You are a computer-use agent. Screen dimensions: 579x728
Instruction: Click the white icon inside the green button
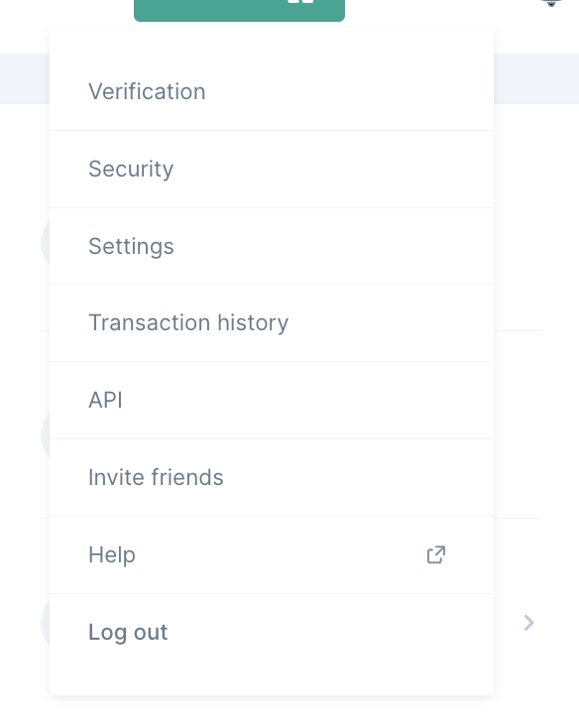click(300, 2)
